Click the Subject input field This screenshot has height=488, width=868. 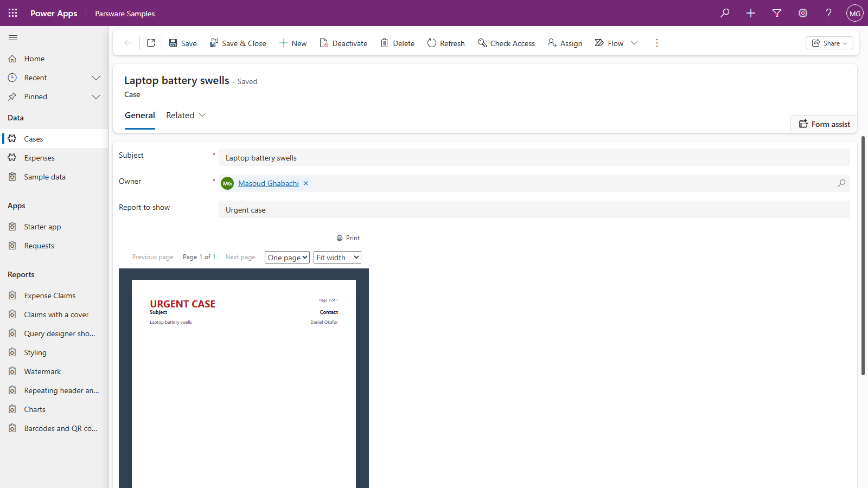(x=534, y=158)
